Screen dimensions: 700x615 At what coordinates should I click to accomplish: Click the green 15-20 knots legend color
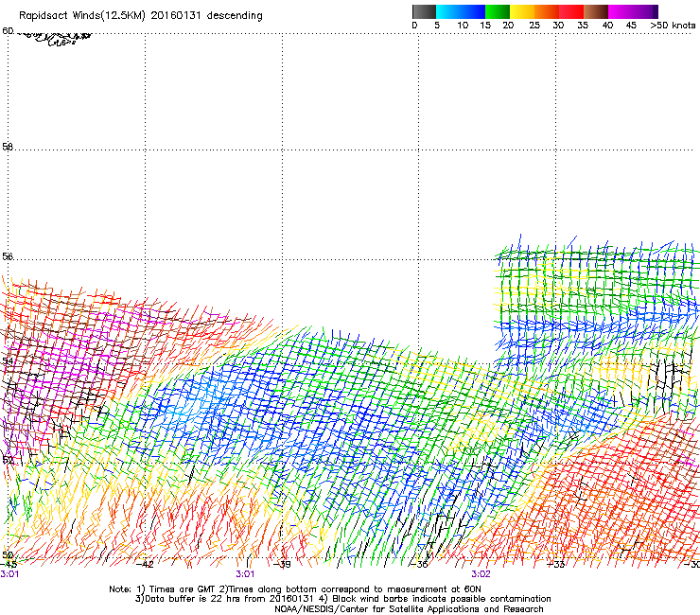498,11
